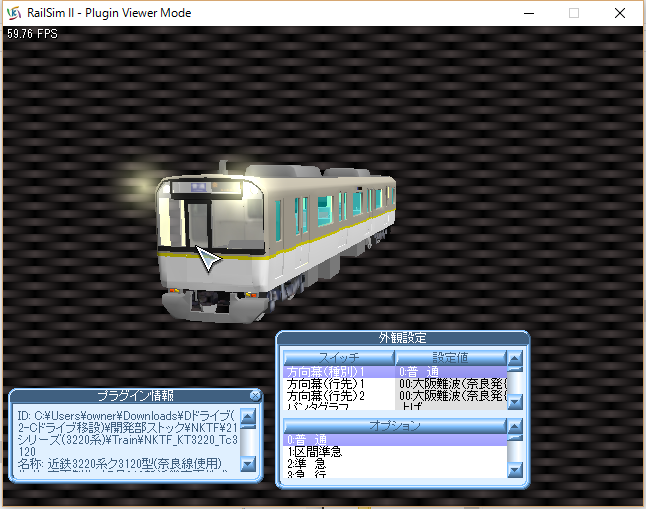Click the plugin ID path text
This screenshot has width=646, height=509.
click(x=127, y=433)
